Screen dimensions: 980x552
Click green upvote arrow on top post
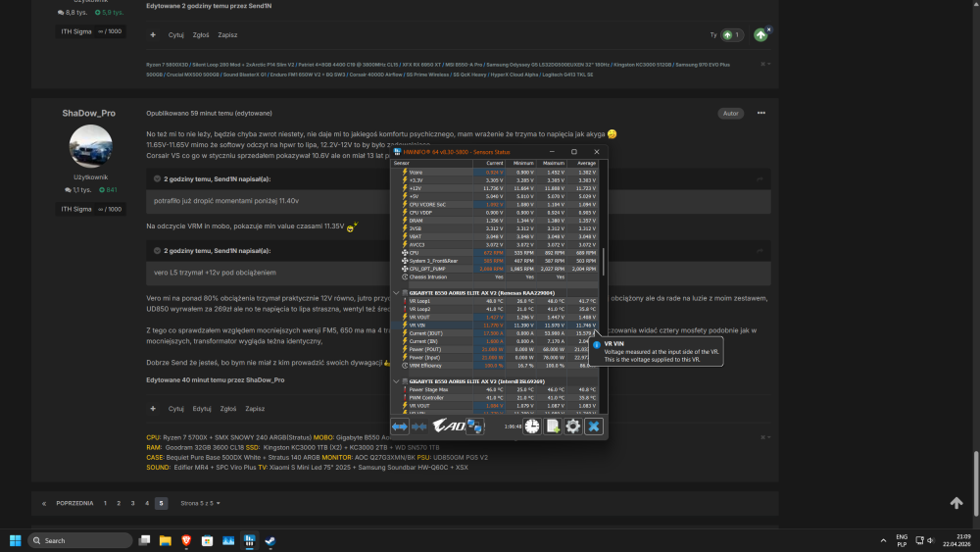click(x=760, y=35)
